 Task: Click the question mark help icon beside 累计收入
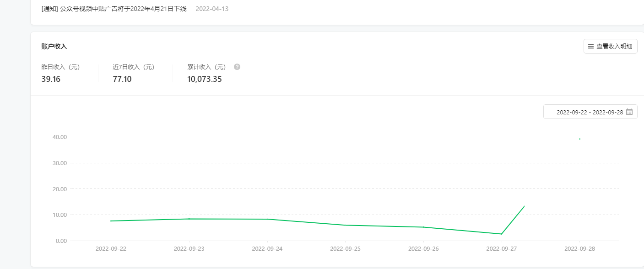coord(237,67)
